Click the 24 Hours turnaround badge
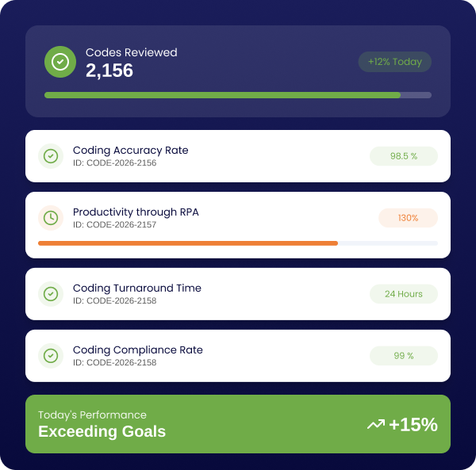The image size is (476, 470). pyautogui.click(x=403, y=294)
